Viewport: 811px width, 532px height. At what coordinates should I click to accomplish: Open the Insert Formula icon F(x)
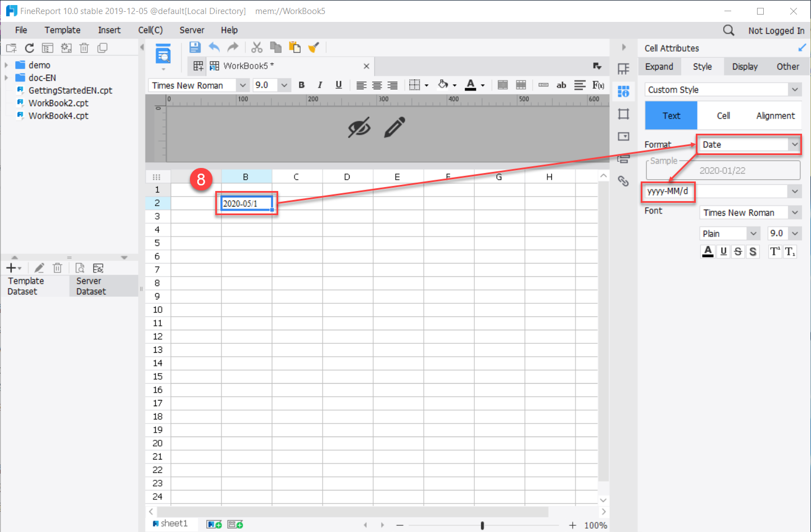tap(598, 85)
